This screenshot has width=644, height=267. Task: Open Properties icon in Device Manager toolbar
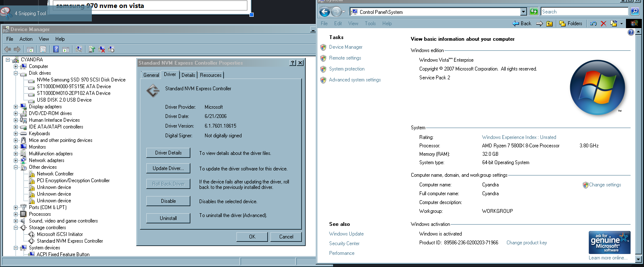pos(43,49)
